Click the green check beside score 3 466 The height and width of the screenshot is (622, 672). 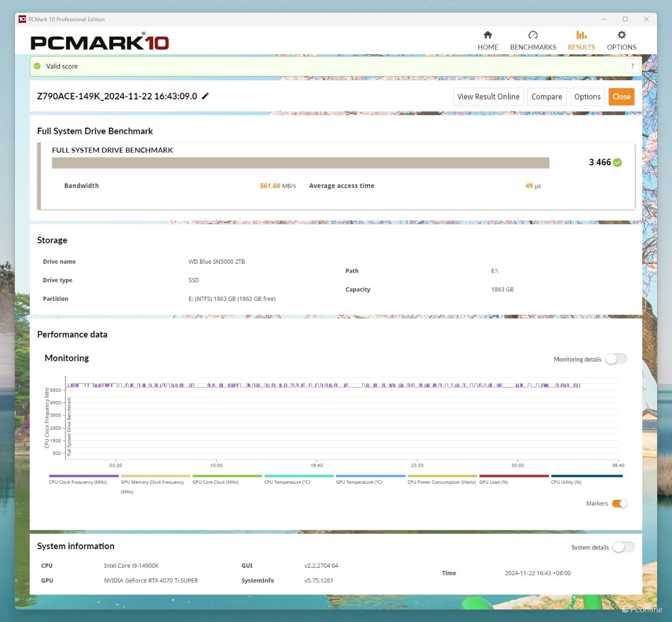[x=617, y=162]
